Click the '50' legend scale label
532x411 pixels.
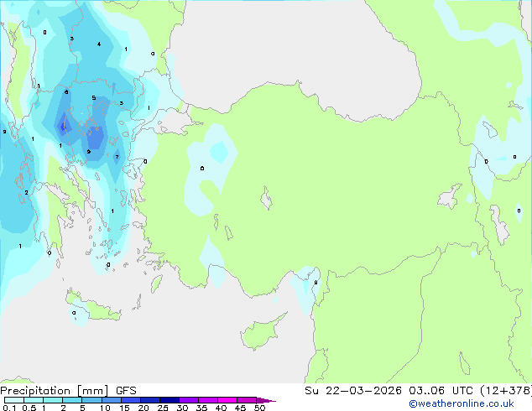(x=259, y=408)
